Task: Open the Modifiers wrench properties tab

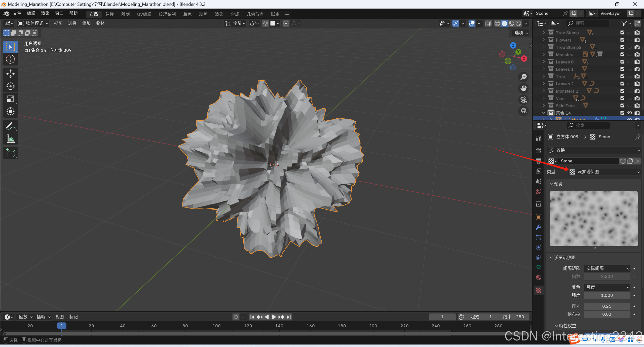Action: pyautogui.click(x=539, y=227)
